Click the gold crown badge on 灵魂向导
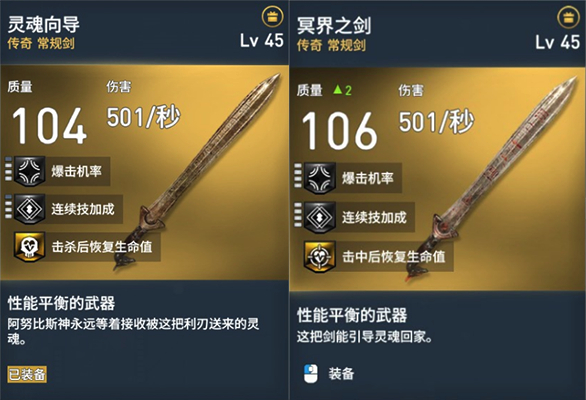The width and height of the screenshot is (586, 400). pos(272,16)
